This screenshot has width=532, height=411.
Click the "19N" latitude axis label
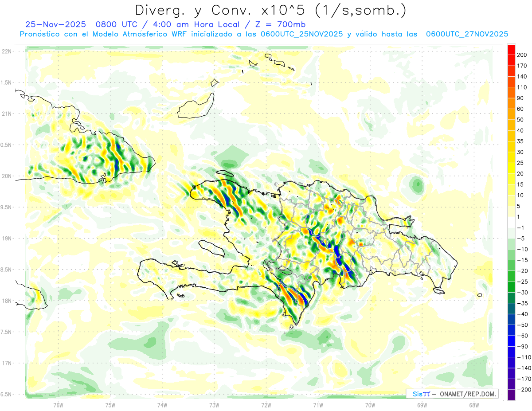(x=7, y=239)
